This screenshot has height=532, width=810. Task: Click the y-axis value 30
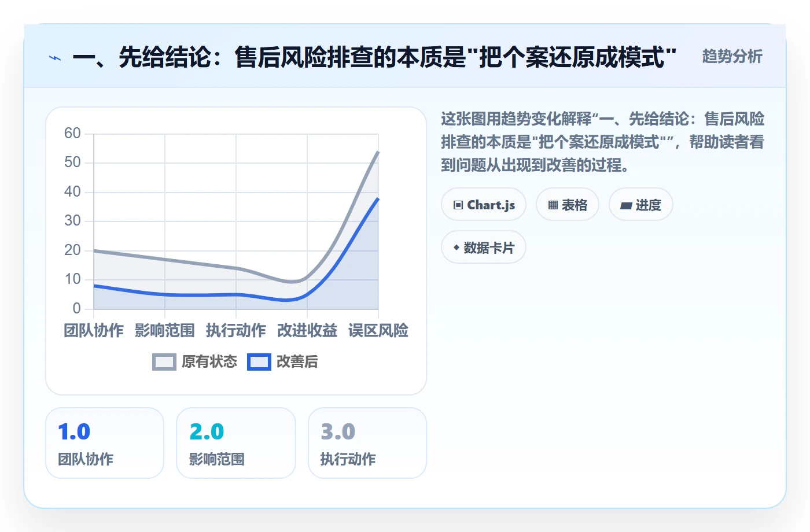[x=72, y=221]
